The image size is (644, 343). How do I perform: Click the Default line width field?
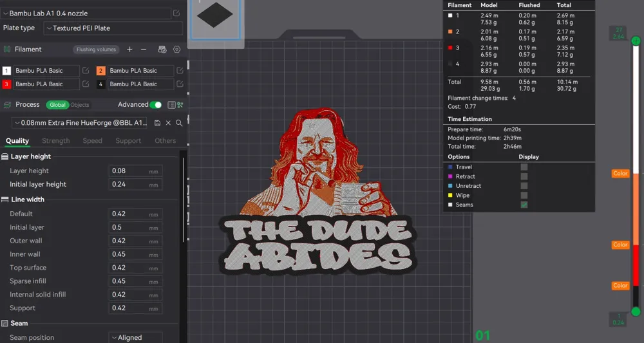pos(135,214)
